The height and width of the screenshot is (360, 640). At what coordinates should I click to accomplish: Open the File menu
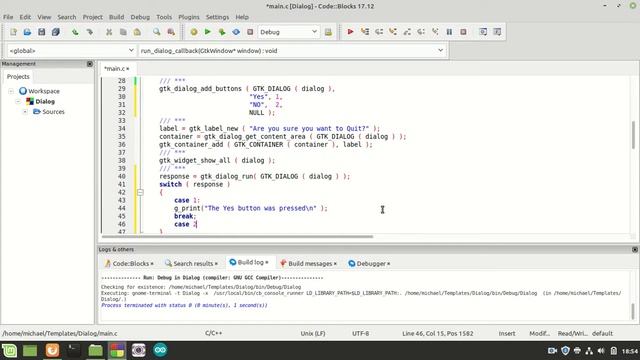point(8,17)
